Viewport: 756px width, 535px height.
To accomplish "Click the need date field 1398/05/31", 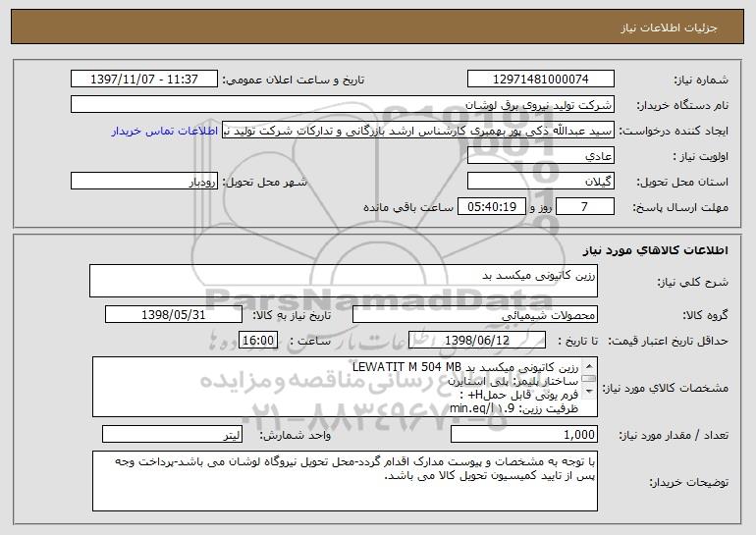I will pyautogui.click(x=174, y=315).
